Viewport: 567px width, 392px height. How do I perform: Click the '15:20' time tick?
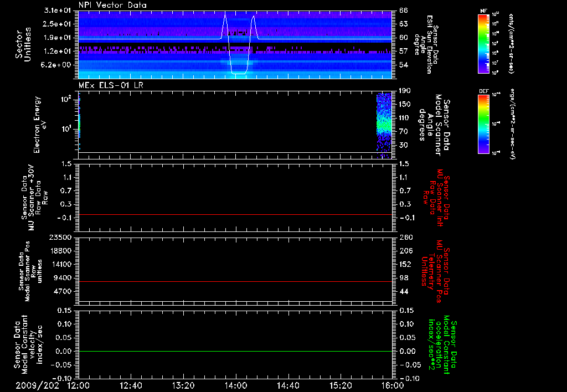click(x=341, y=386)
